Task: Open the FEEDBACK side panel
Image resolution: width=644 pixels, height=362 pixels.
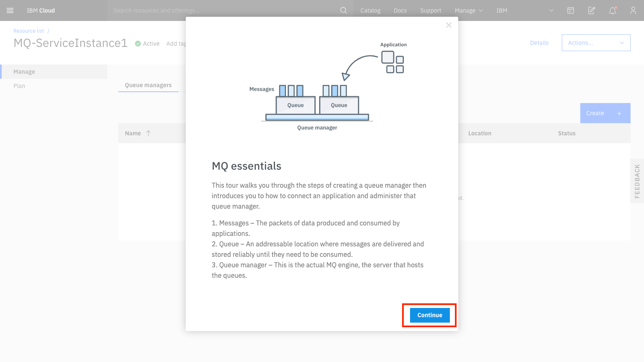Action: point(637,181)
